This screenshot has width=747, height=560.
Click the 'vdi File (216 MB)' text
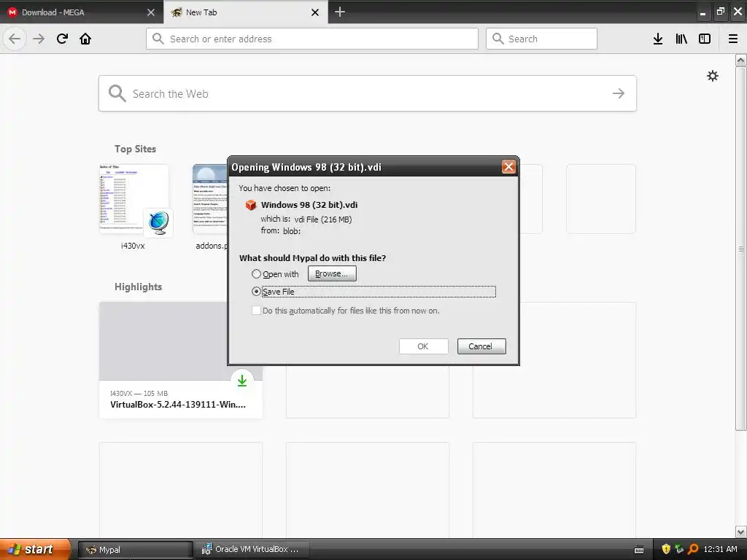323,219
